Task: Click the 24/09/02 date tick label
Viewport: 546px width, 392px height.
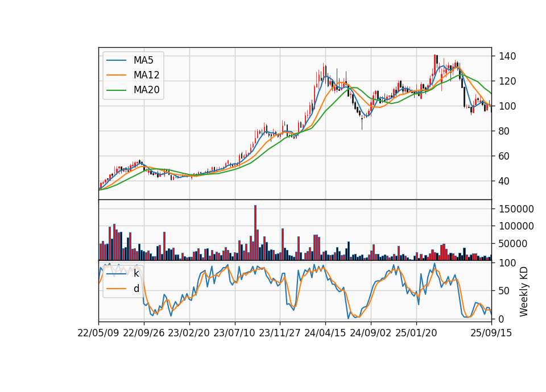Action: click(370, 333)
